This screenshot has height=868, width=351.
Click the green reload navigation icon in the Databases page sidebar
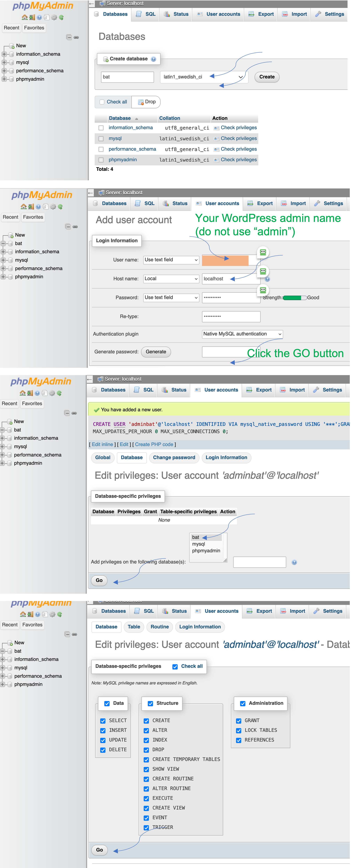61,18
